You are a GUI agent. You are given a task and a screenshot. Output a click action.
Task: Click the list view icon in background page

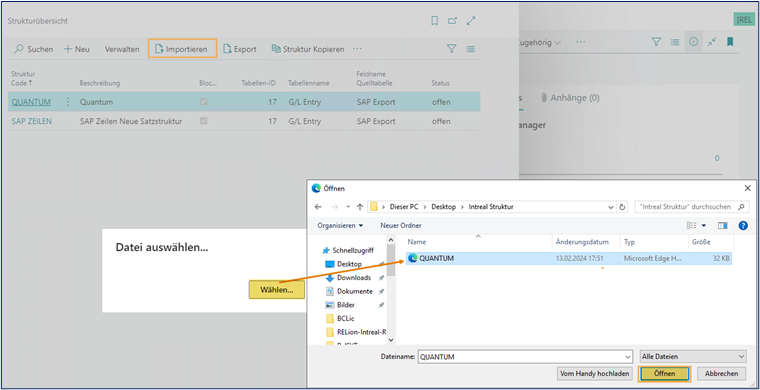pyautogui.click(x=675, y=42)
